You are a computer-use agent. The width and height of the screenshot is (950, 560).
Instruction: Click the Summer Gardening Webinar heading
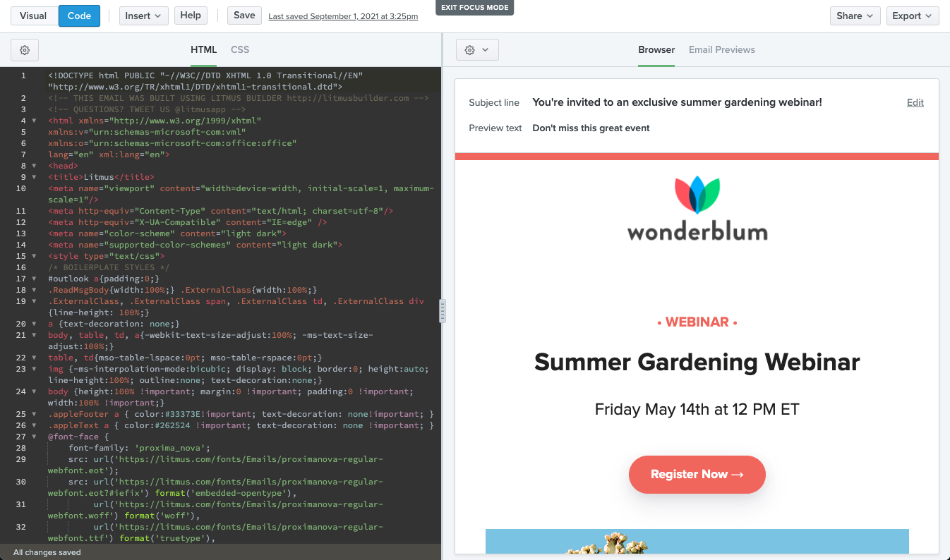(697, 362)
